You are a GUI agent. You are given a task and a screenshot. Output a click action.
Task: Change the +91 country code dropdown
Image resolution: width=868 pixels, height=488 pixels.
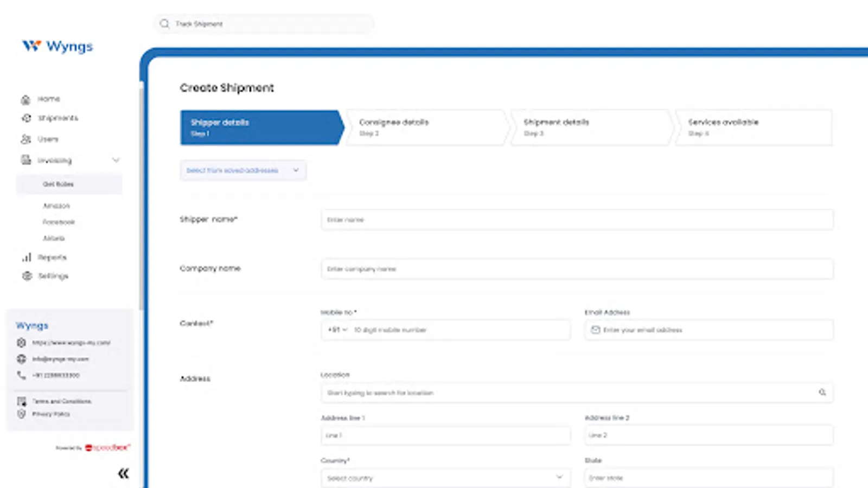click(336, 330)
